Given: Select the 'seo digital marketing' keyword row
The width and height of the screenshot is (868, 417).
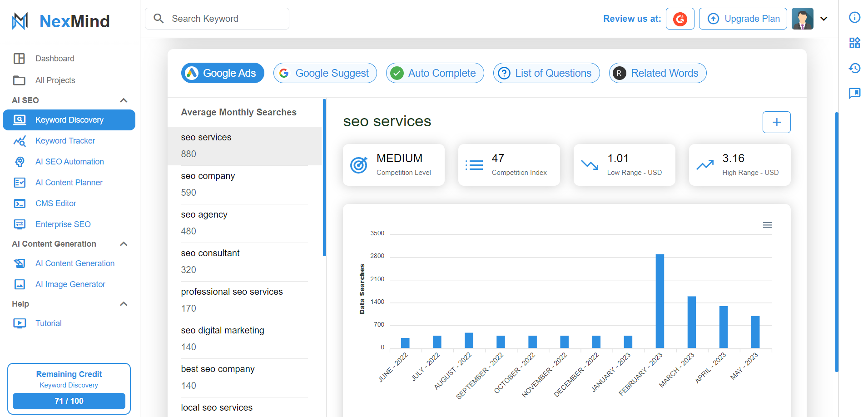Looking at the screenshot, I should coord(244,339).
